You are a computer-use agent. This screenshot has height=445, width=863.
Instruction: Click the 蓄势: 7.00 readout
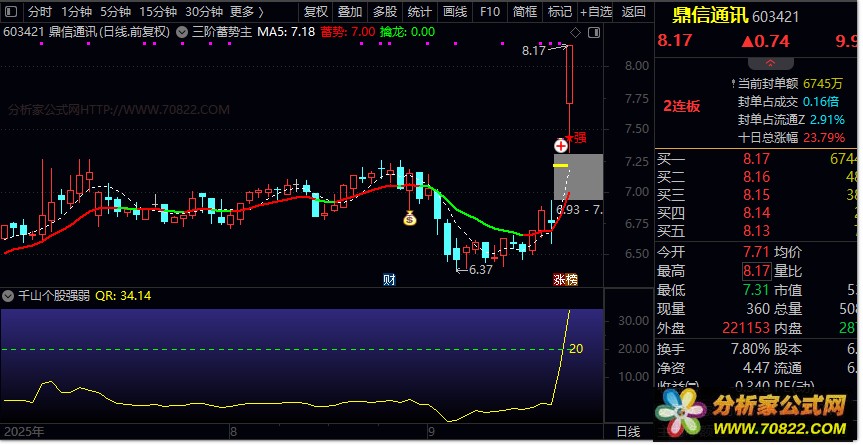(x=348, y=32)
